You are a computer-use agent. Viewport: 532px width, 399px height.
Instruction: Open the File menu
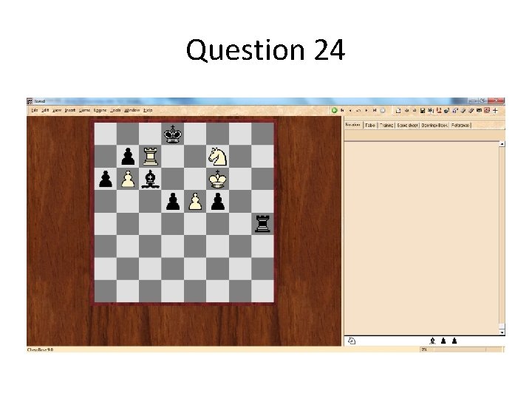(x=34, y=110)
